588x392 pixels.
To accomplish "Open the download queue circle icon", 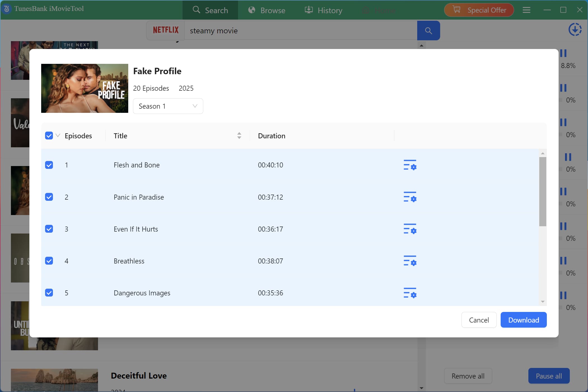I will tap(575, 29).
